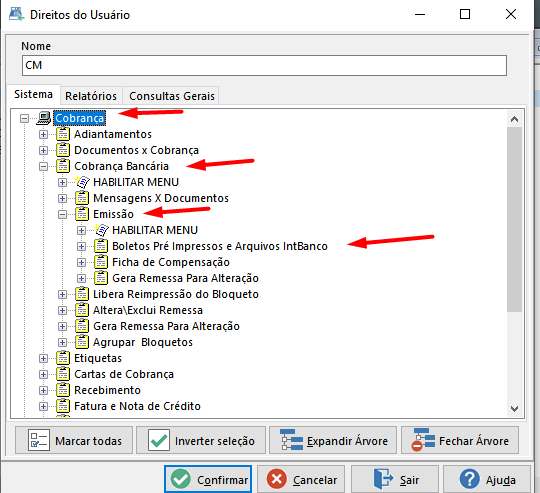Click the Marcar todas button
This screenshot has height=493, width=540.
click(x=74, y=440)
